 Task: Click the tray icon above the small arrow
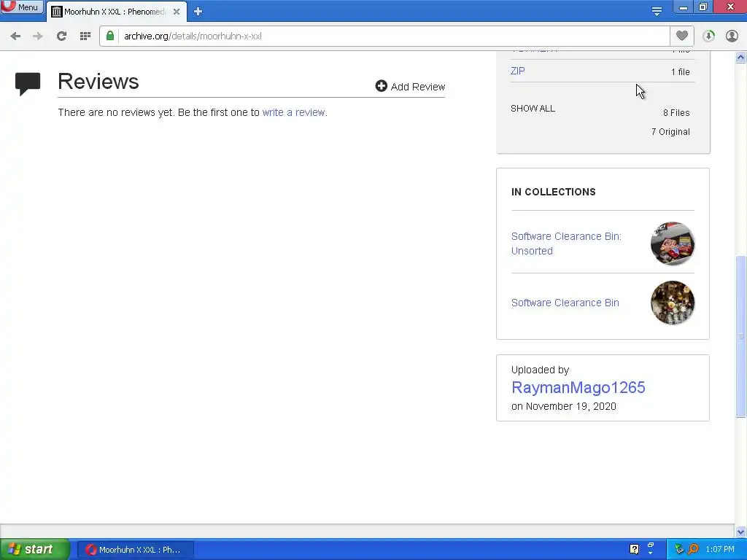651,545
